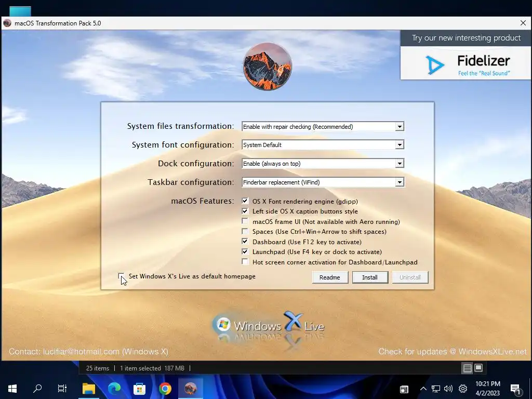532x399 pixels.
Task: Switch Explorer to large icons view
Action: pos(478,368)
